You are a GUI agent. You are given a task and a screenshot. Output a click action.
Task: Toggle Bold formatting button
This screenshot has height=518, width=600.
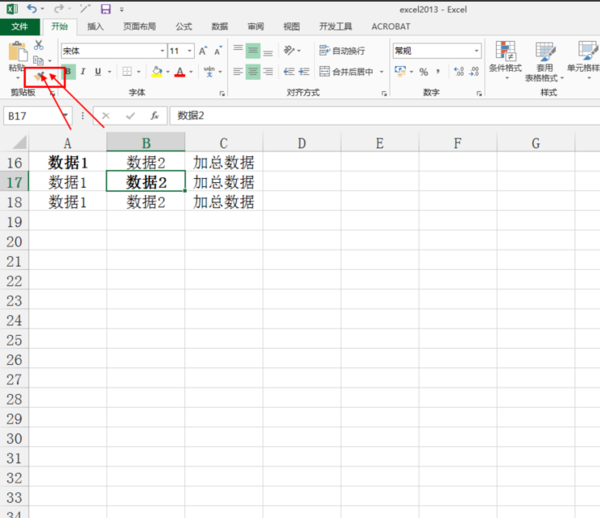[x=68, y=72]
